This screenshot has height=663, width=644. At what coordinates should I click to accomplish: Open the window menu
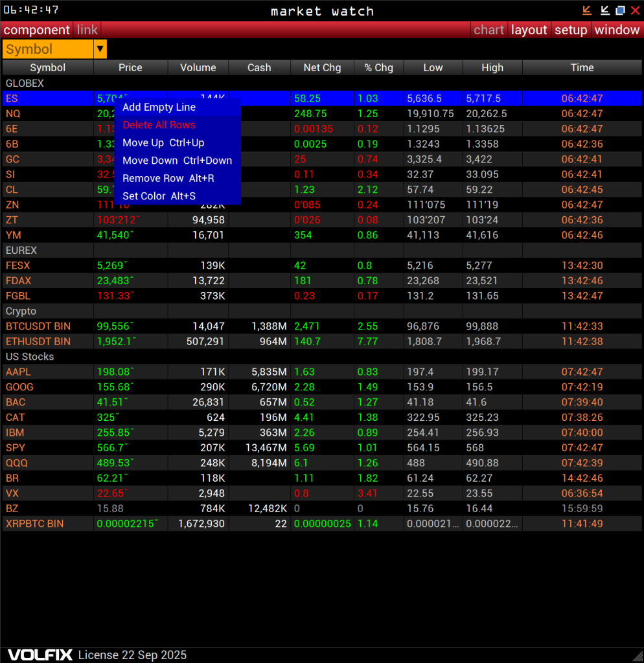617,30
